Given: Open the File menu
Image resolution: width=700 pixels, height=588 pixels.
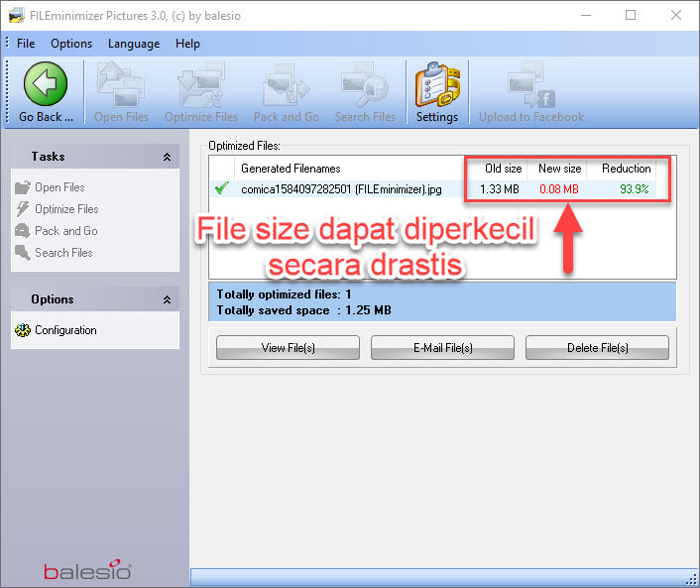Looking at the screenshot, I should (x=26, y=44).
